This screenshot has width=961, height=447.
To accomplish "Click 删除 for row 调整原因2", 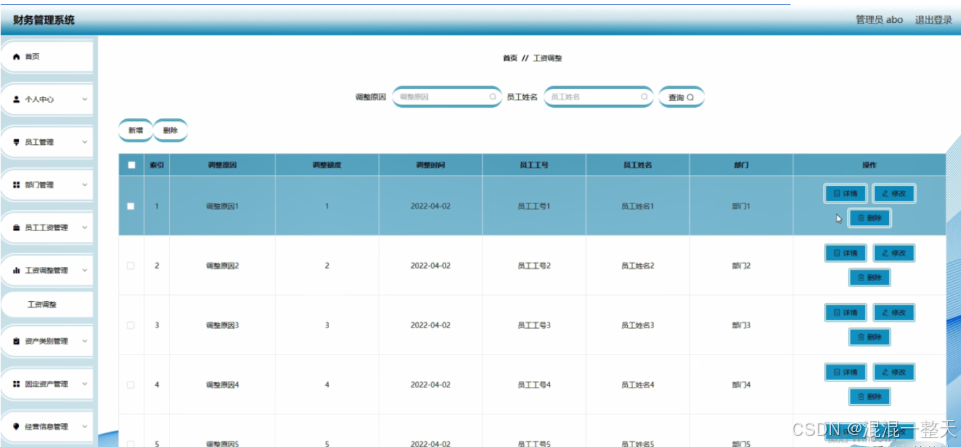I will pos(869,277).
